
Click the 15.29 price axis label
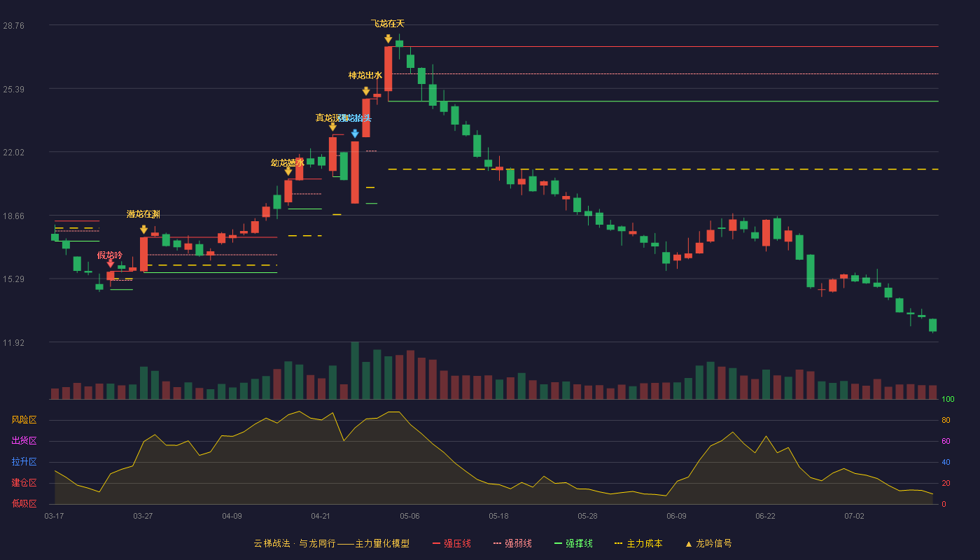(14, 279)
